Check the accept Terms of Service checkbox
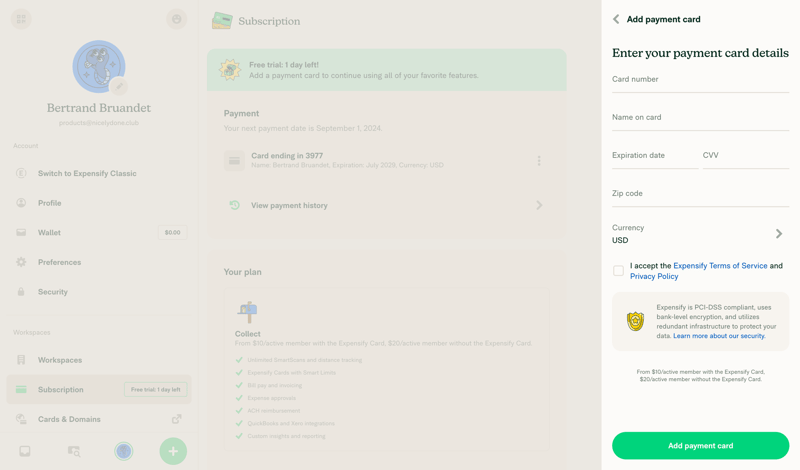Screen dimensions: 800x470 point(618,270)
